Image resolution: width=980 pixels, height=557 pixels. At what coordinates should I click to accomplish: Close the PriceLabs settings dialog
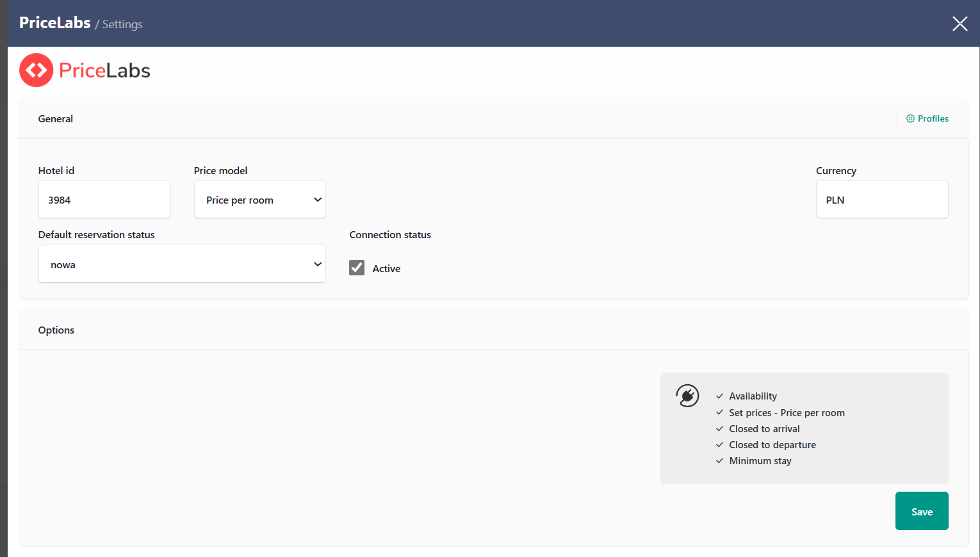[960, 24]
